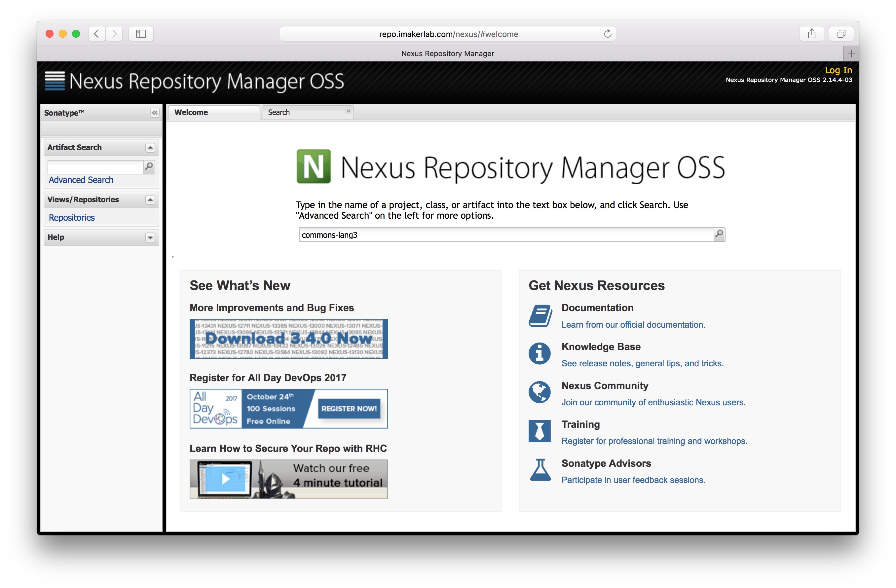This screenshot has height=588, width=896.
Task: Click the Nexus Community heading
Action: (605, 386)
